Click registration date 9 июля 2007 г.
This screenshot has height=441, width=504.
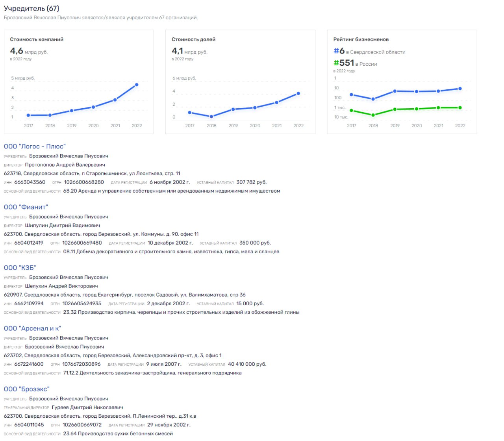point(164,364)
